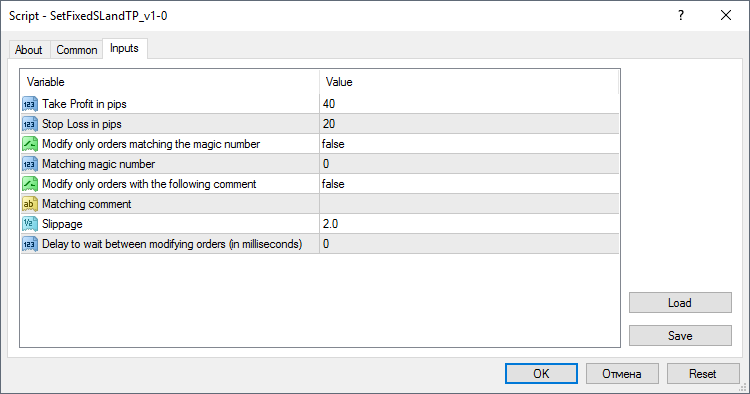
Task: Select the Inputs tab
Action: click(x=124, y=48)
